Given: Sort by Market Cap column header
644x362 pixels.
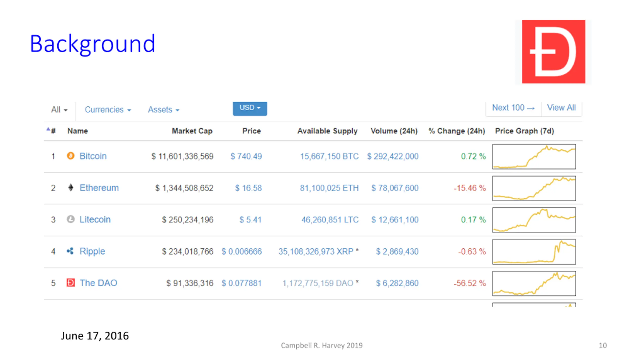Looking at the screenshot, I should coord(192,131).
